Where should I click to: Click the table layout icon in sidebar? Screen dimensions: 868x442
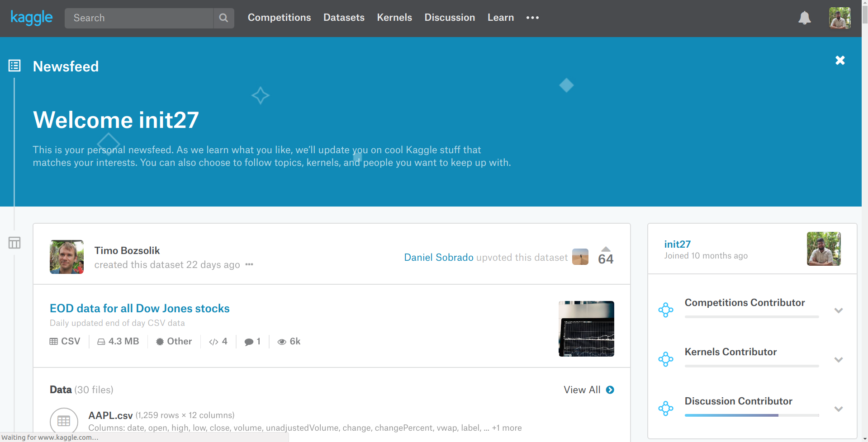[x=14, y=243]
